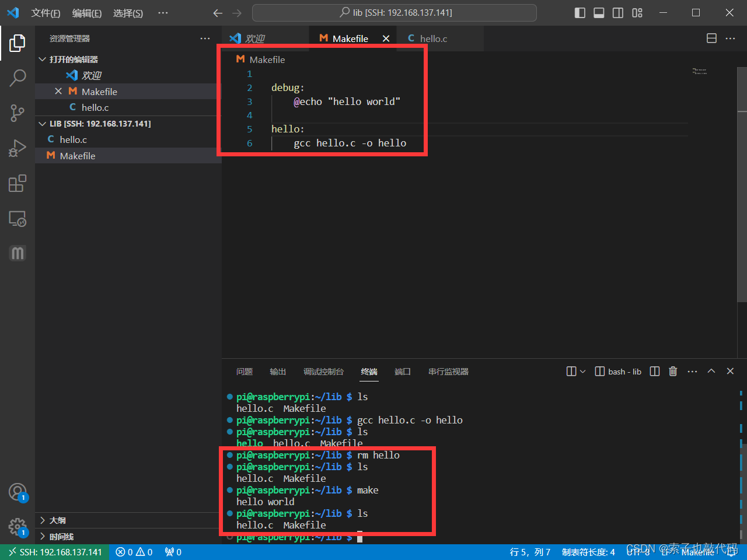The width and height of the screenshot is (747, 560).
Task: Click the SSH: 192.168.137.141 remote status indicator
Action: [55, 552]
